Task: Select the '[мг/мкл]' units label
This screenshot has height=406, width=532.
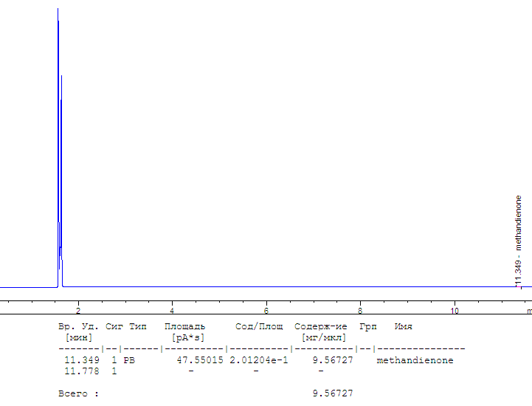Action: [323, 337]
